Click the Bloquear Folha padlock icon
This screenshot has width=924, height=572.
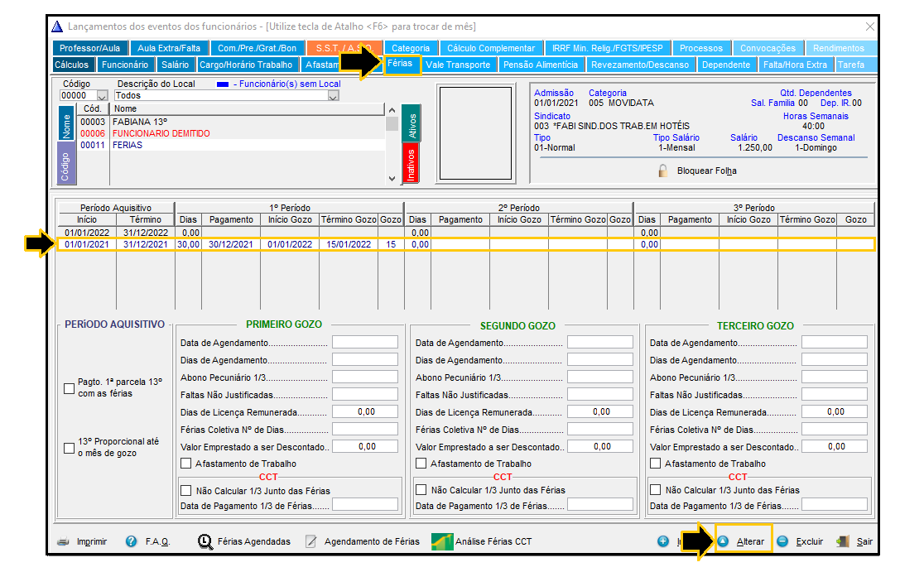coord(663,171)
